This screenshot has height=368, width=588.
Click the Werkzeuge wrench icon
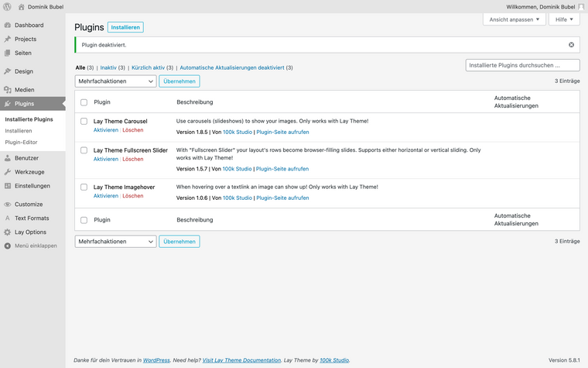8,172
